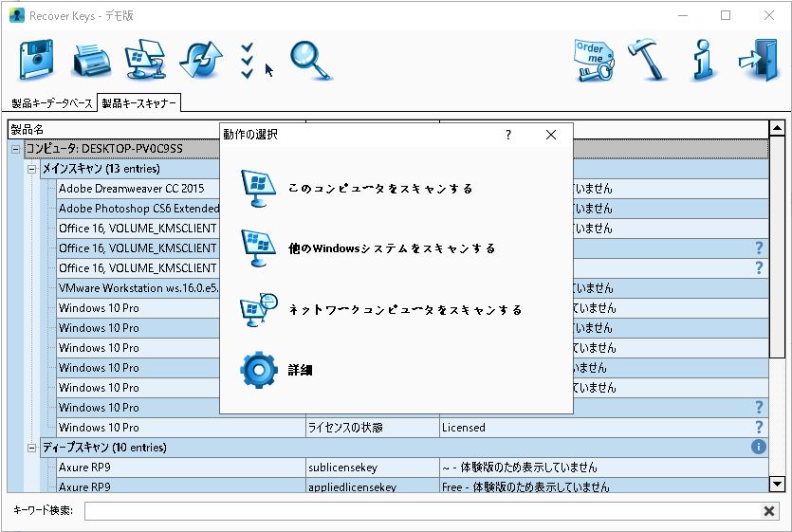The image size is (792, 532).
Task: Click the scrollbar down arrow
Action: pyautogui.click(x=777, y=485)
